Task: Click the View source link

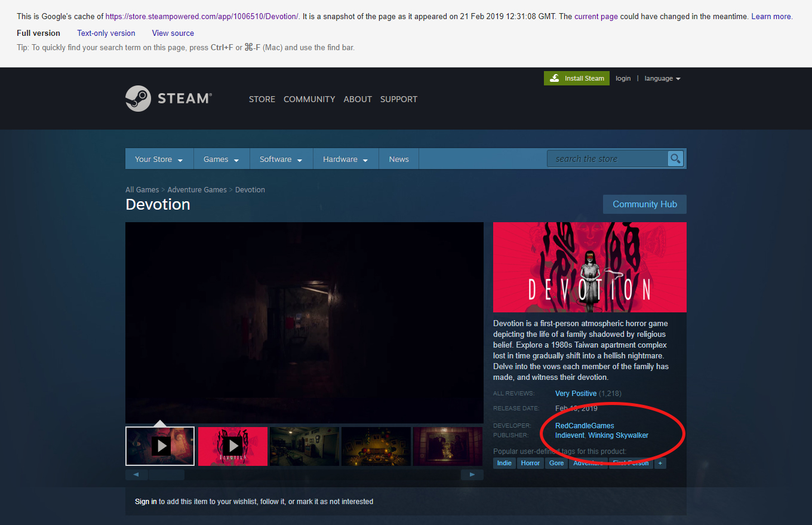Action: point(173,33)
